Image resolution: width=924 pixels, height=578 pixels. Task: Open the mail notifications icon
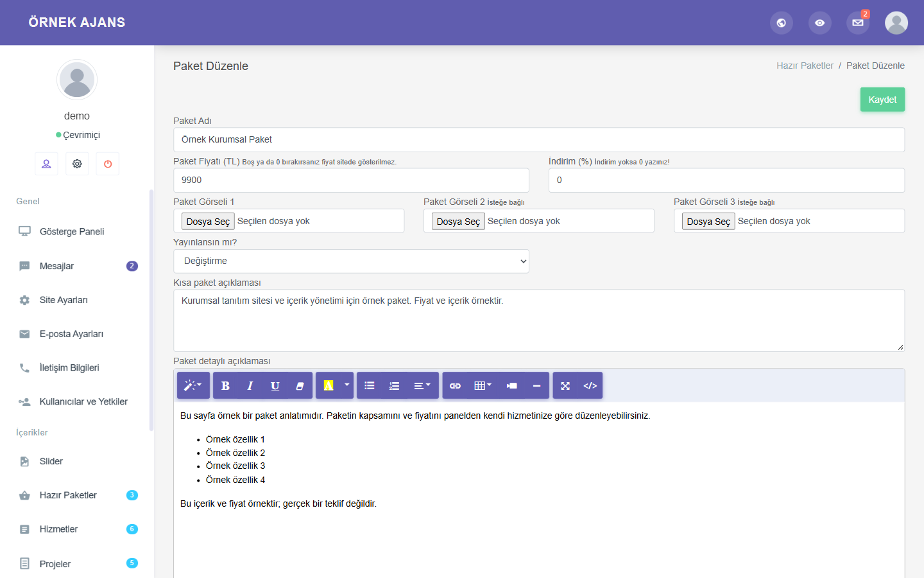858,22
